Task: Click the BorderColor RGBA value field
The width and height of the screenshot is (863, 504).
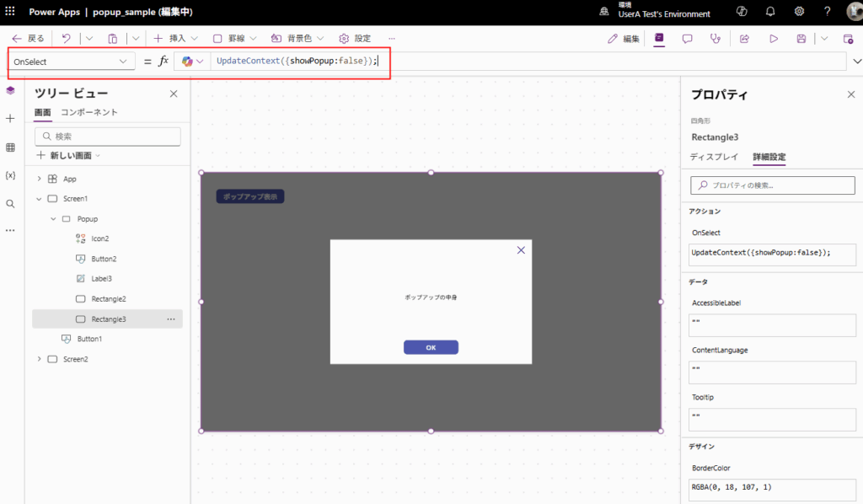Action: 772,486
